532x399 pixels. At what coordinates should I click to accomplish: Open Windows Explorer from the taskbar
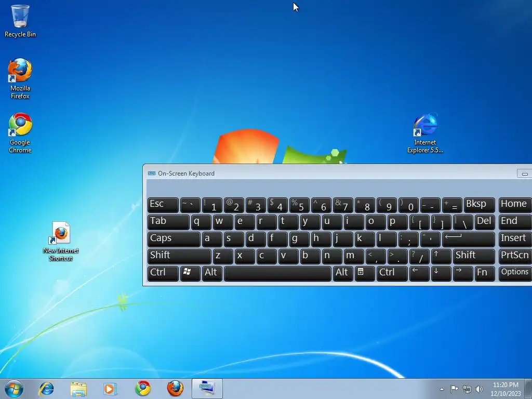pos(78,389)
